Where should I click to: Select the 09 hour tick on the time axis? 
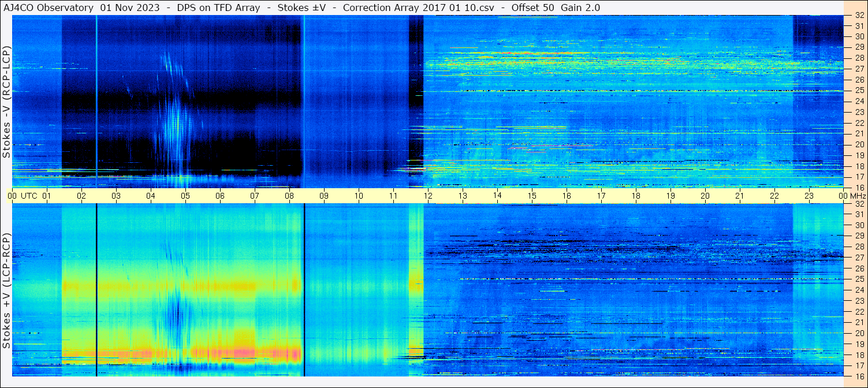(324, 196)
